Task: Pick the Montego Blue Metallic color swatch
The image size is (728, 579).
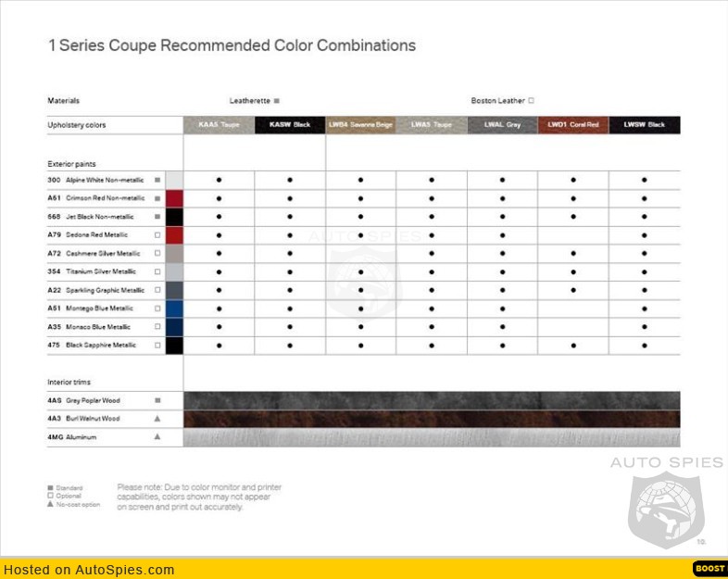Action: [x=174, y=308]
